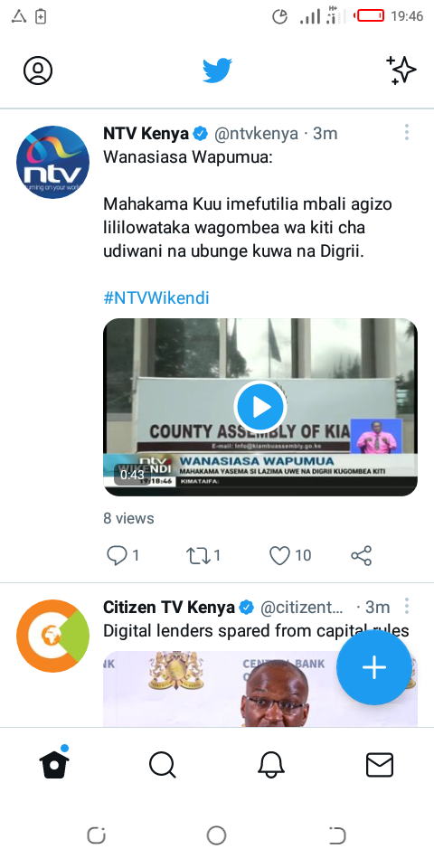This screenshot has height=868, width=434.
Task: Open the Messages envelope tab
Action: [380, 766]
